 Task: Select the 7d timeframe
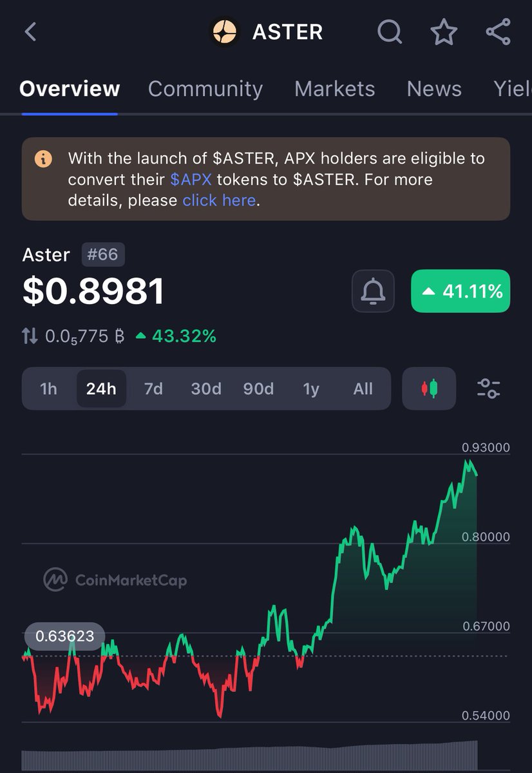[153, 388]
